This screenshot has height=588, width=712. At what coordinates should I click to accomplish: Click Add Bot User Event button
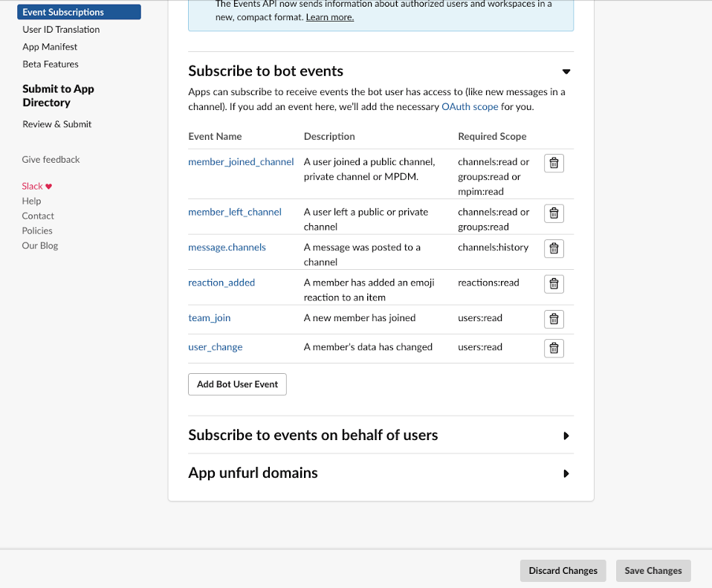click(237, 384)
